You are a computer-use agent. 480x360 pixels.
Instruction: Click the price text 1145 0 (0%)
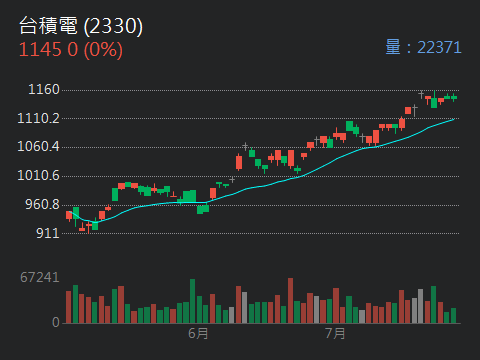pos(71,50)
